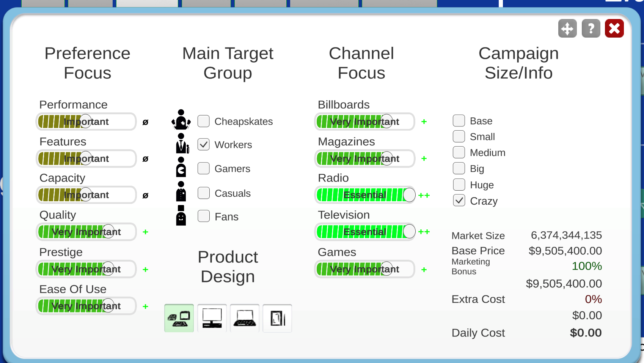Choose the Base campaign size checkbox
Screen dimensions: 644x363
(459, 120)
